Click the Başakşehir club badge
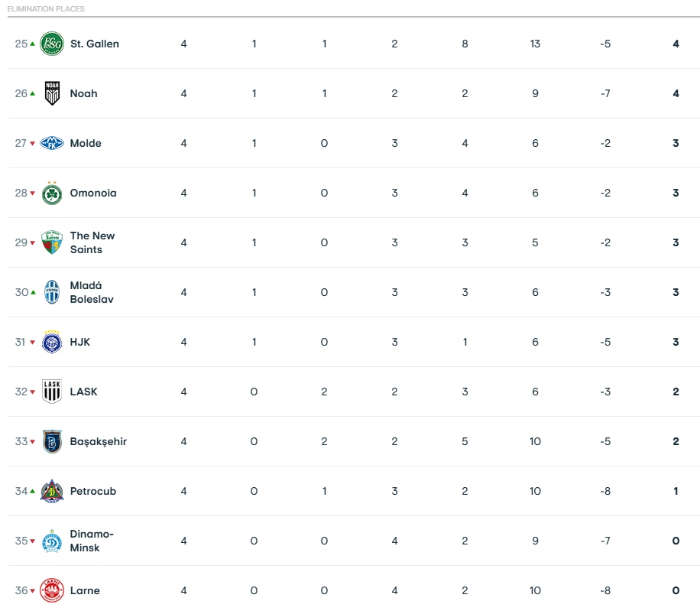 (52, 441)
